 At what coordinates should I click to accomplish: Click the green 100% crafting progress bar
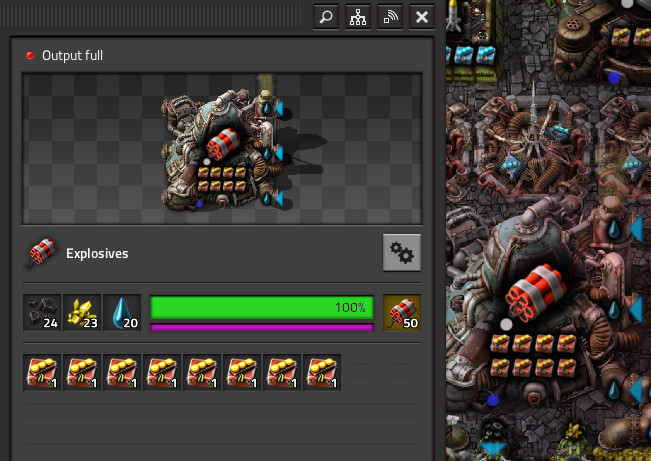[x=261, y=307]
